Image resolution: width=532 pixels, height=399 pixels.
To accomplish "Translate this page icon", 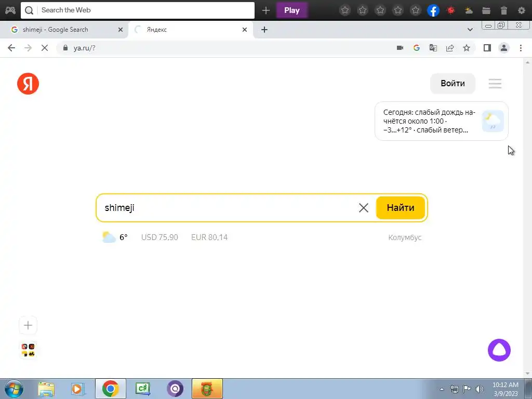I will [433, 48].
